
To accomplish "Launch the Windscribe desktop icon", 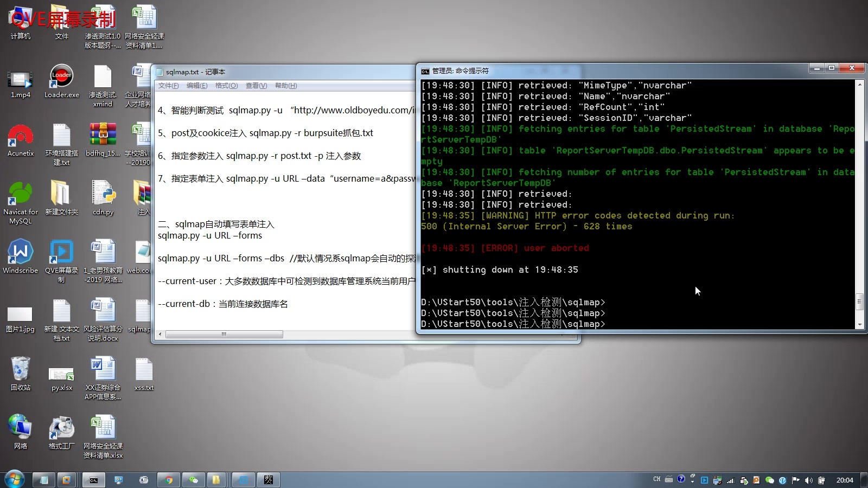I will [21, 256].
